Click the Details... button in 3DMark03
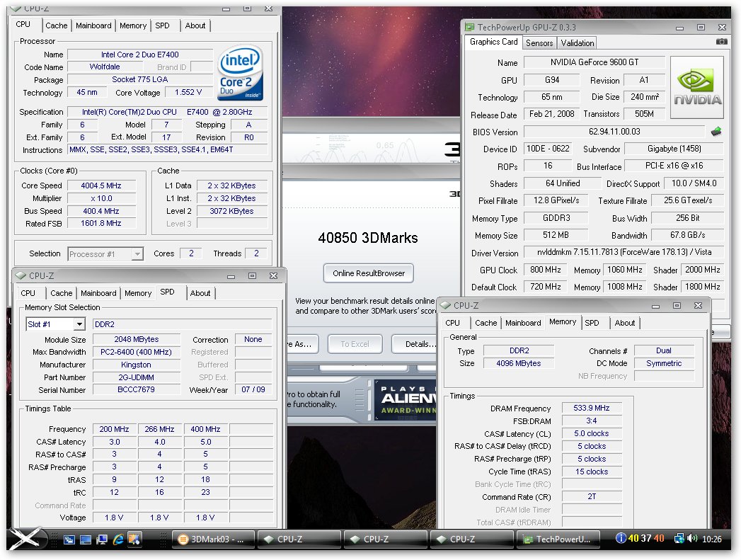This screenshot has height=560, width=741. point(415,344)
